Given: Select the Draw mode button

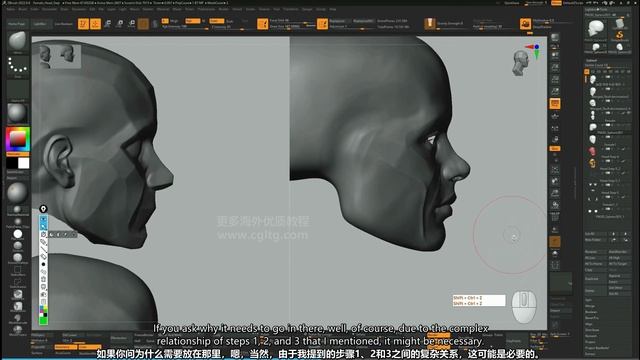Looking at the screenshot, I should pyautogui.click(x=95, y=24).
